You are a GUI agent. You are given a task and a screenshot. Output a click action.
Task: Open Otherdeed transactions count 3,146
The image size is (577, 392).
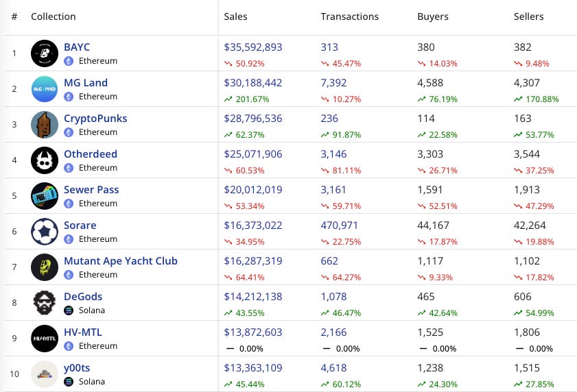tap(333, 154)
